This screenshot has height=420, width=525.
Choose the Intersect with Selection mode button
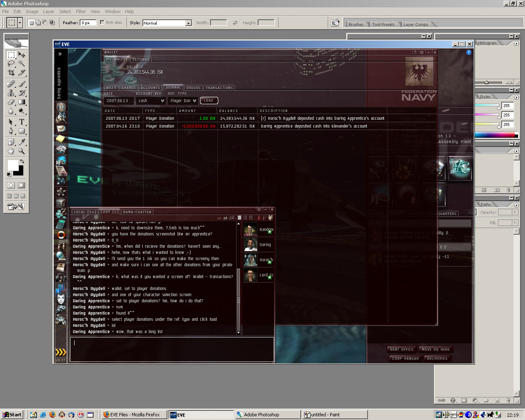tap(52, 23)
